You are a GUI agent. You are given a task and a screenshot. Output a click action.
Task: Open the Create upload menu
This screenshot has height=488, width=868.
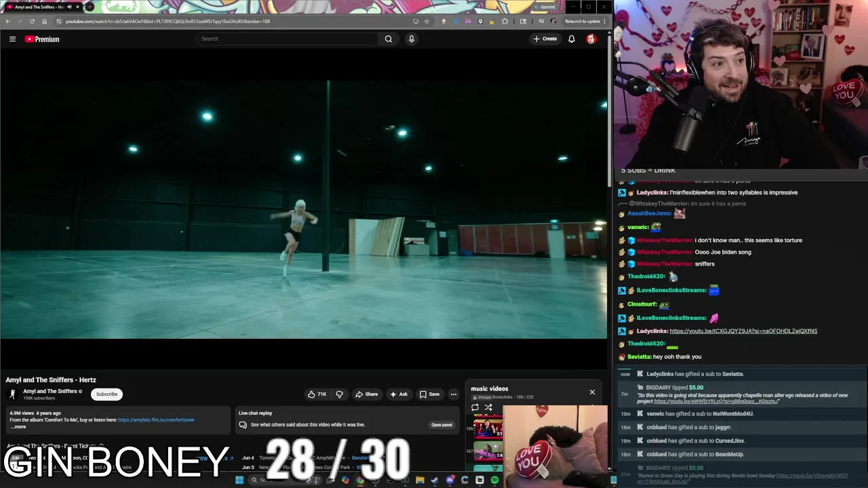pos(545,39)
